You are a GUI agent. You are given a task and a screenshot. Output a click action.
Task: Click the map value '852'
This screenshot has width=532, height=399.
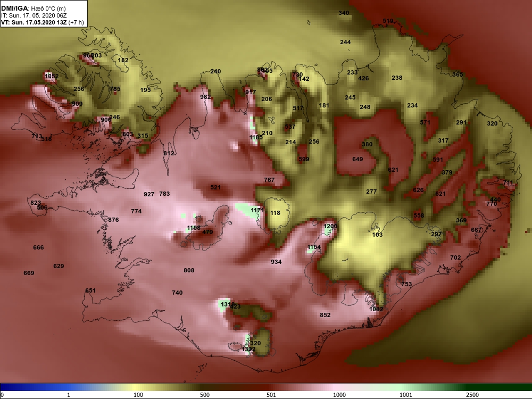325,315
